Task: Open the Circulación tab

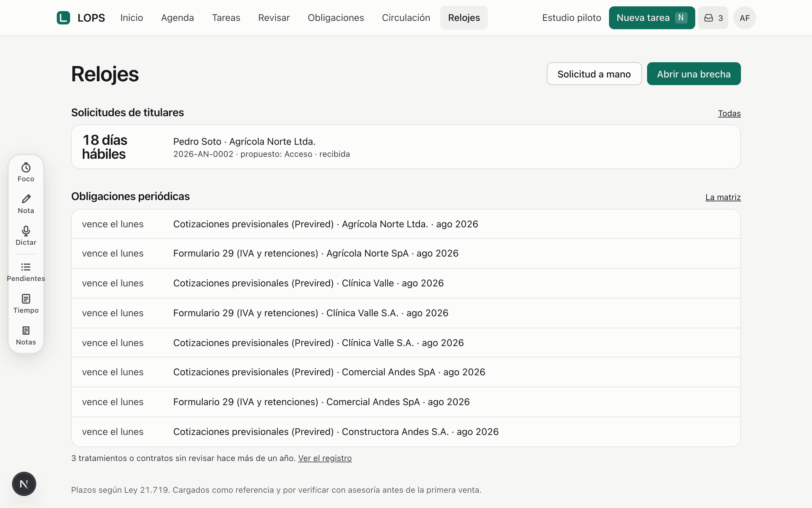Action: pos(406,18)
